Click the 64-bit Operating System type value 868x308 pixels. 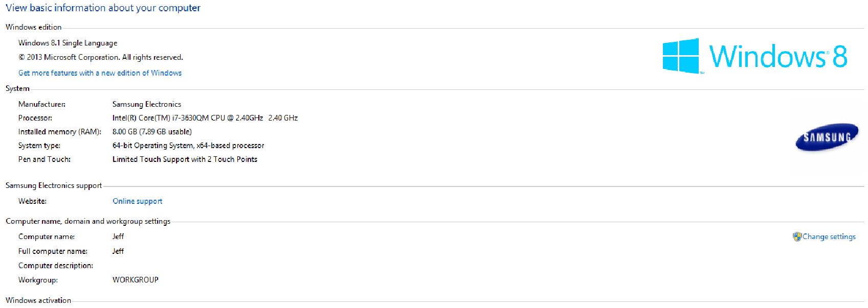click(x=188, y=146)
